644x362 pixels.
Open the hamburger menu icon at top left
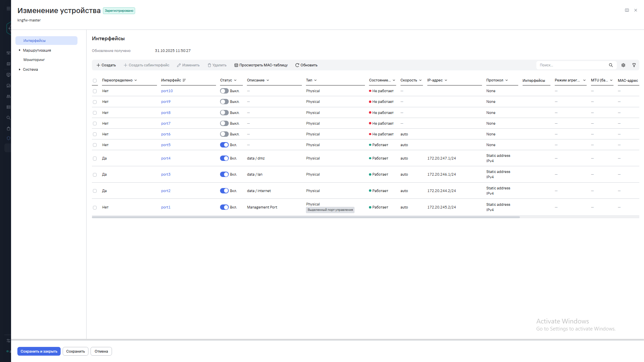(8, 9)
